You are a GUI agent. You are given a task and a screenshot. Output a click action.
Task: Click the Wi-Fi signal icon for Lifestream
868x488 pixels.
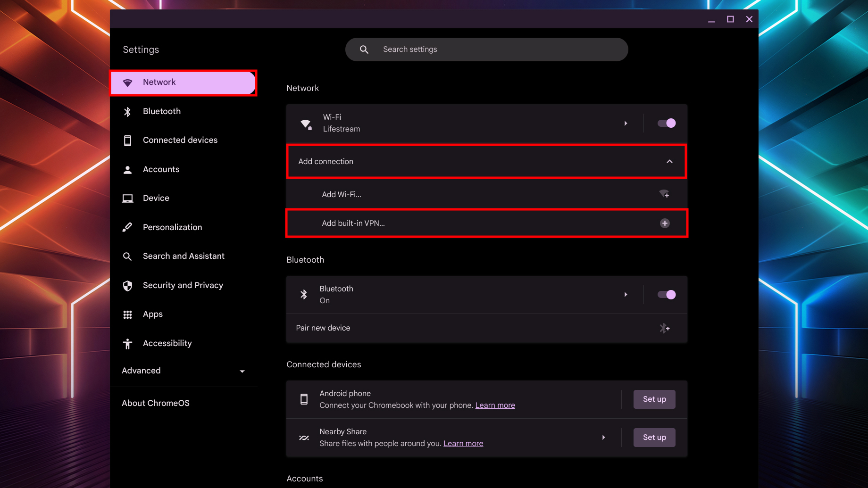pyautogui.click(x=306, y=124)
